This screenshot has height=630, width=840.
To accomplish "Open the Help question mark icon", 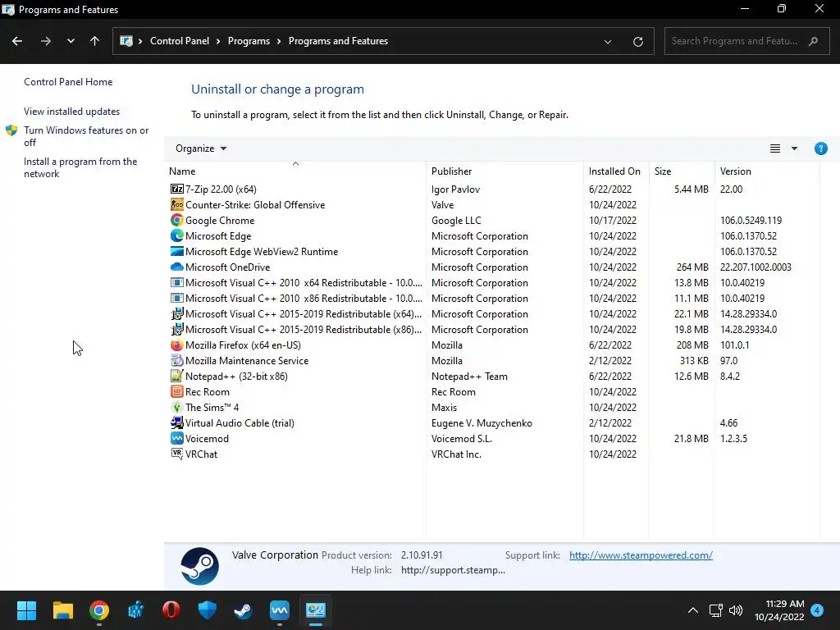I will (820, 148).
